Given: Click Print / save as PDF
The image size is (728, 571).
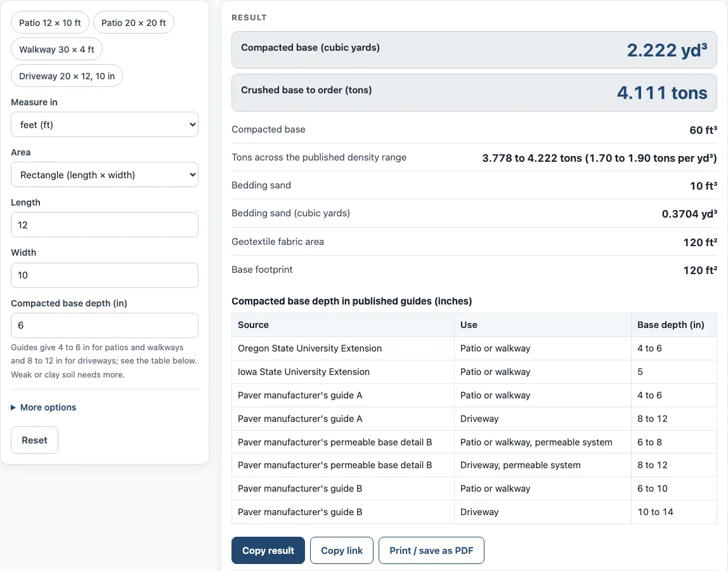Looking at the screenshot, I should 431,551.
